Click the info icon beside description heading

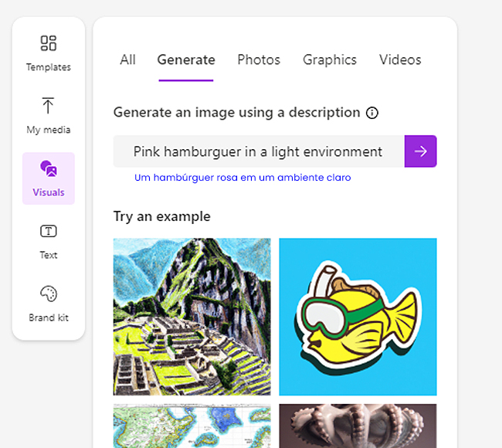[372, 113]
